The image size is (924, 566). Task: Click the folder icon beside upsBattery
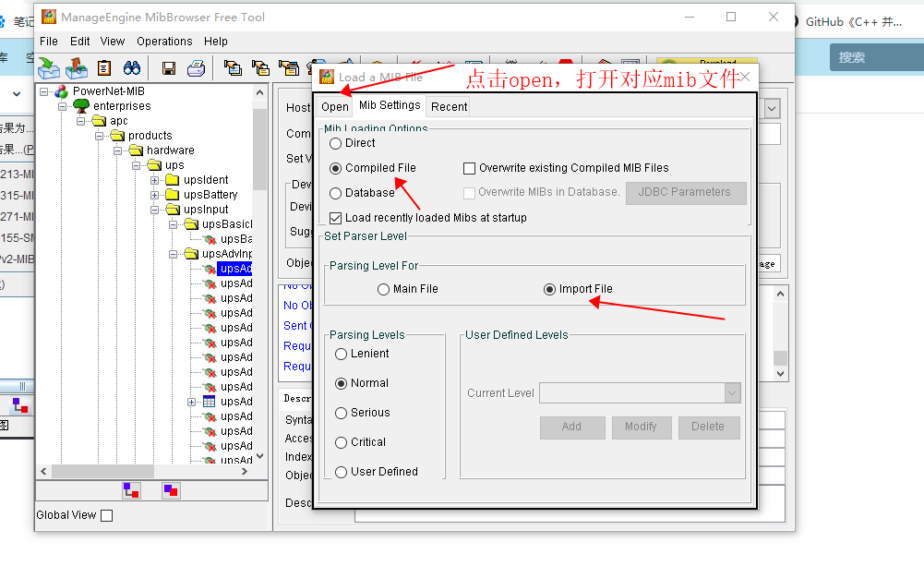173,195
